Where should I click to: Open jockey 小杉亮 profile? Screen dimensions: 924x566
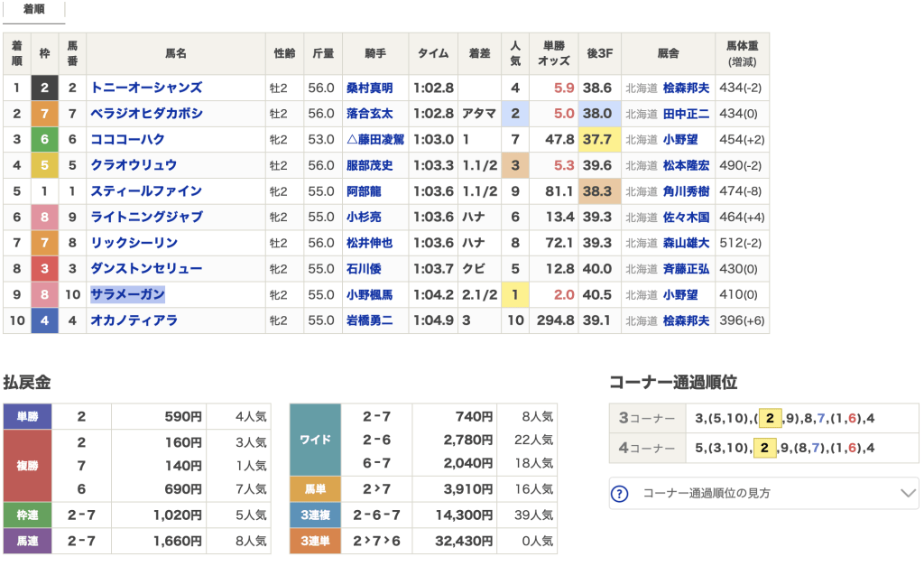(364, 218)
